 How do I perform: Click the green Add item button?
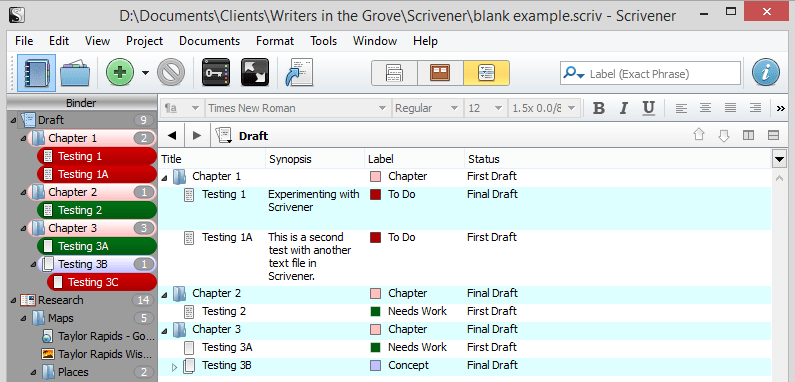[120, 74]
